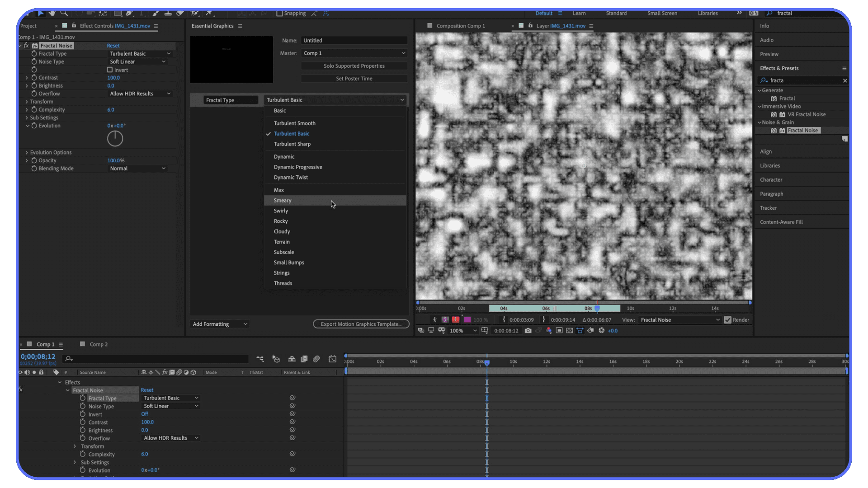Viewport: 868px width, 488px height.
Task: Open the Noise Type dropdown Soft Linear
Action: (137, 62)
